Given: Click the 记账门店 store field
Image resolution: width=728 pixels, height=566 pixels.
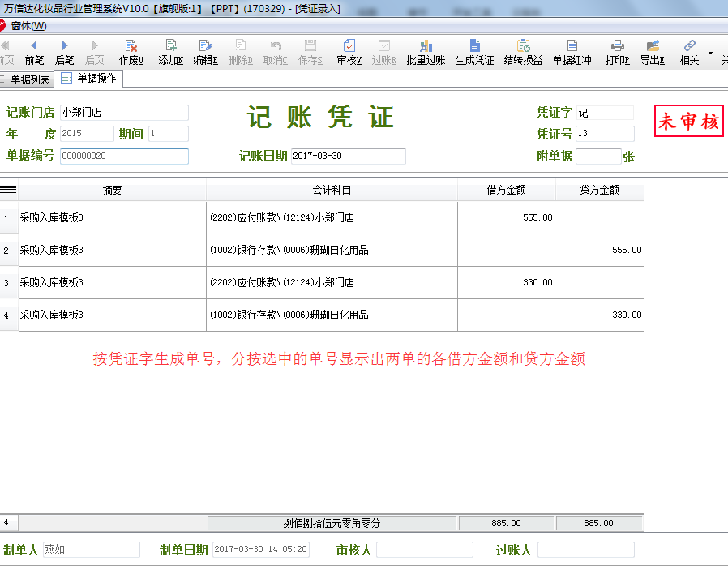Looking at the screenshot, I should 124,113.
